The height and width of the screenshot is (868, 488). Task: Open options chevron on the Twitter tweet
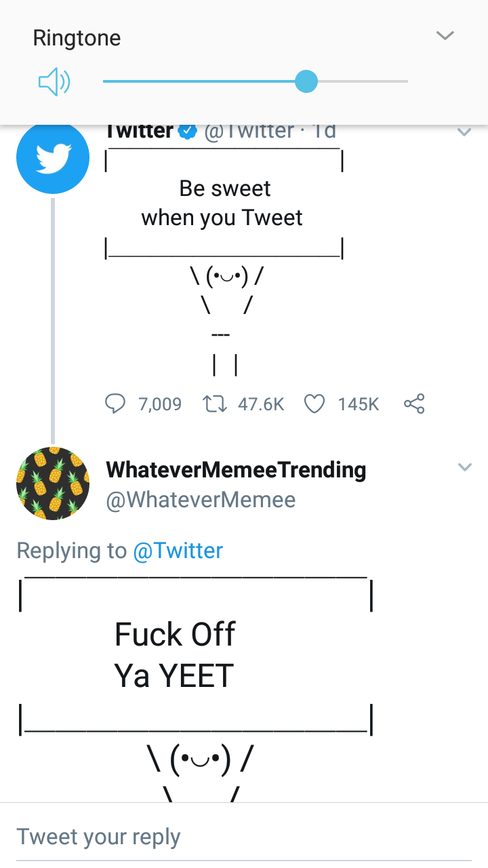click(464, 132)
